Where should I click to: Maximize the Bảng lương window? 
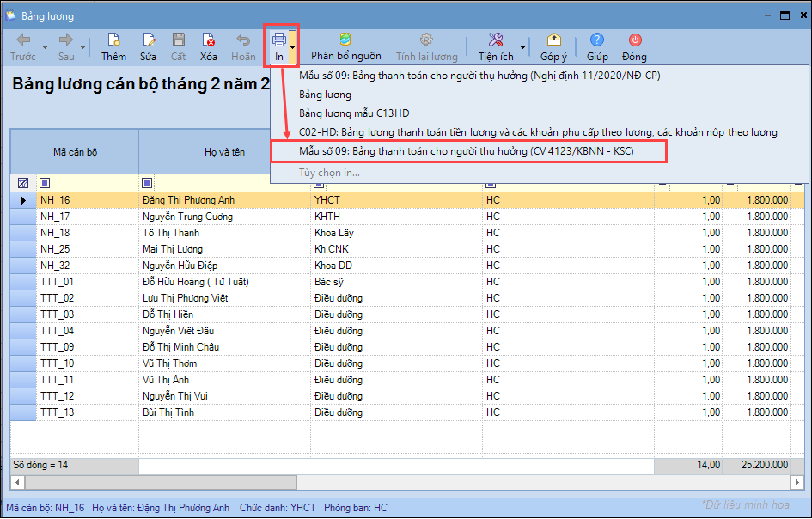(785, 15)
